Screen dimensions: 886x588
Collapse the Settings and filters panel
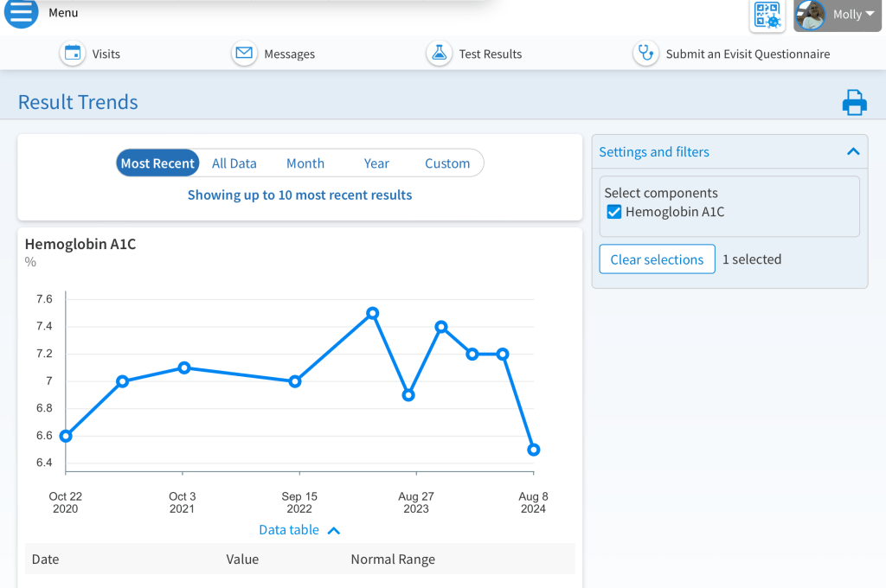(853, 152)
